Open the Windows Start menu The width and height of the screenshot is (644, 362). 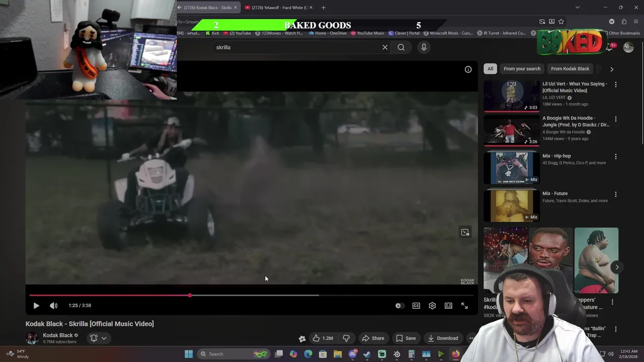189,354
